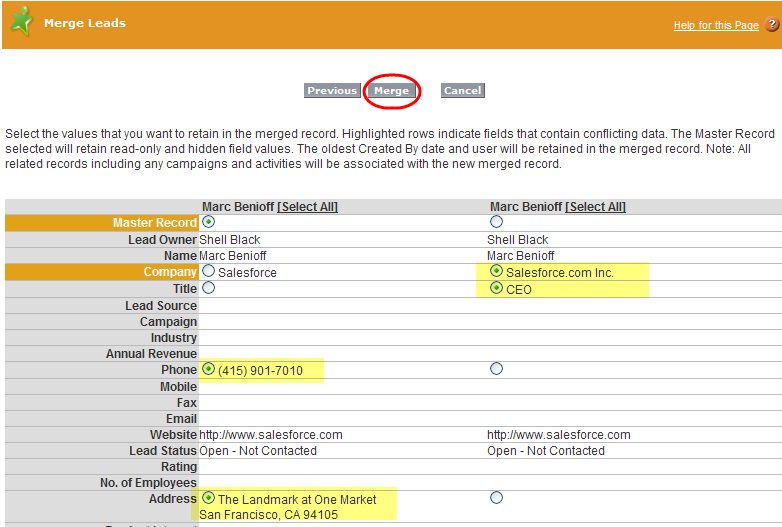
Task: Click second column Shell Black lead owner
Action: [x=518, y=240]
